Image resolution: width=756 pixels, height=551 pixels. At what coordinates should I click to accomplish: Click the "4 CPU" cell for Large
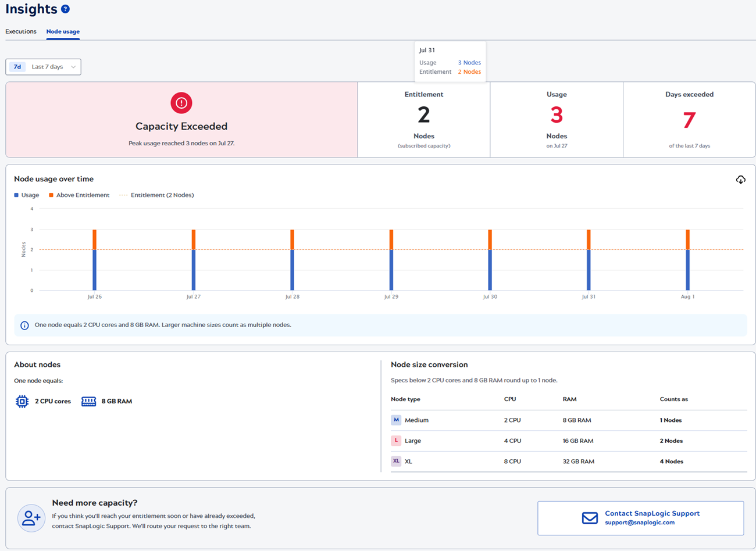click(x=512, y=441)
